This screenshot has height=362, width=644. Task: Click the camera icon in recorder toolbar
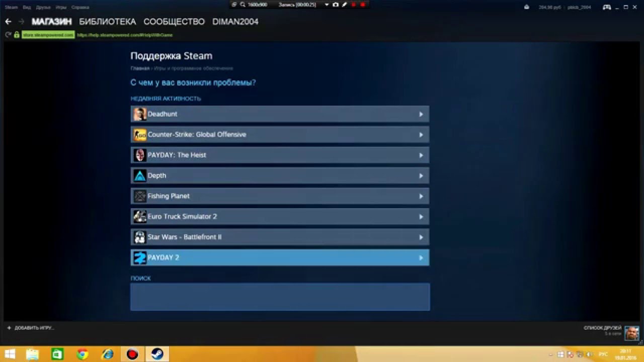[335, 5]
